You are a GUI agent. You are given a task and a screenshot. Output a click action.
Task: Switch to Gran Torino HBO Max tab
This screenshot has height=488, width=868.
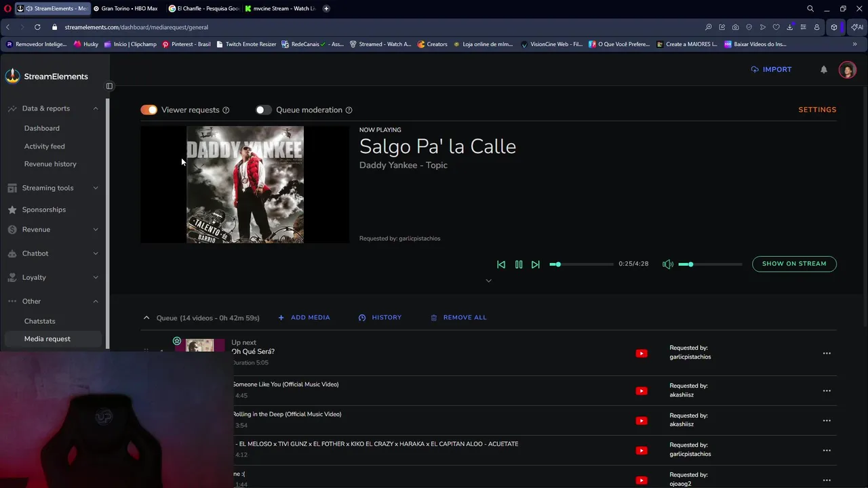127,9
